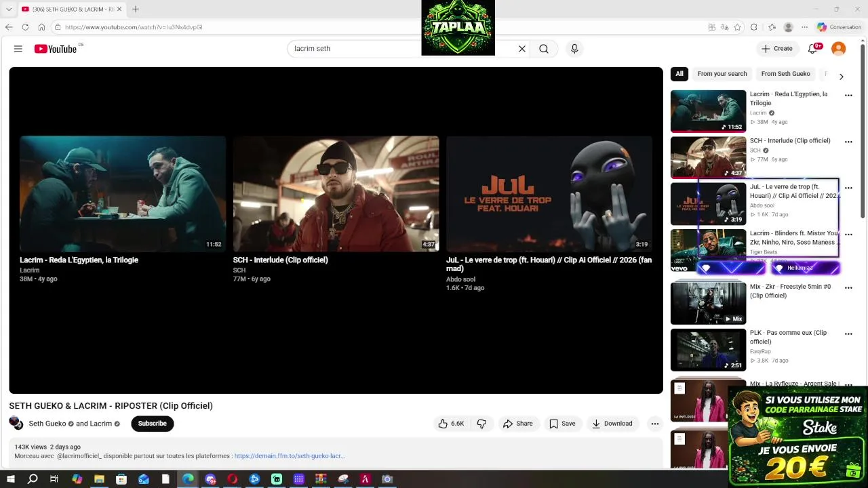Open split screen icon in address bar
868x488 pixels.
[x=711, y=27]
